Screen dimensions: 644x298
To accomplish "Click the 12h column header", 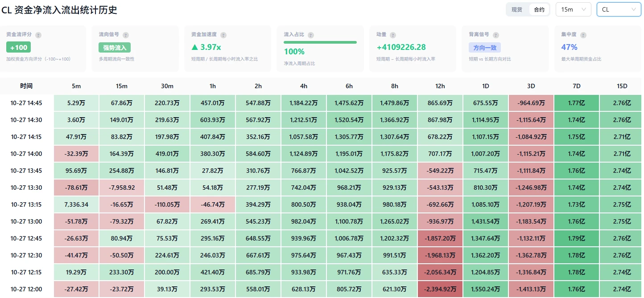I will pos(440,86).
